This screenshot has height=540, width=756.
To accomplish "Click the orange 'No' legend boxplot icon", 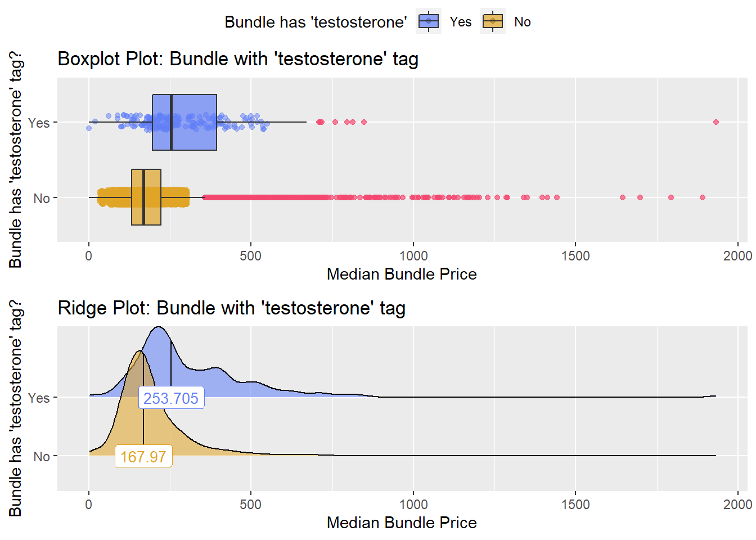I will (x=493, y=22).
